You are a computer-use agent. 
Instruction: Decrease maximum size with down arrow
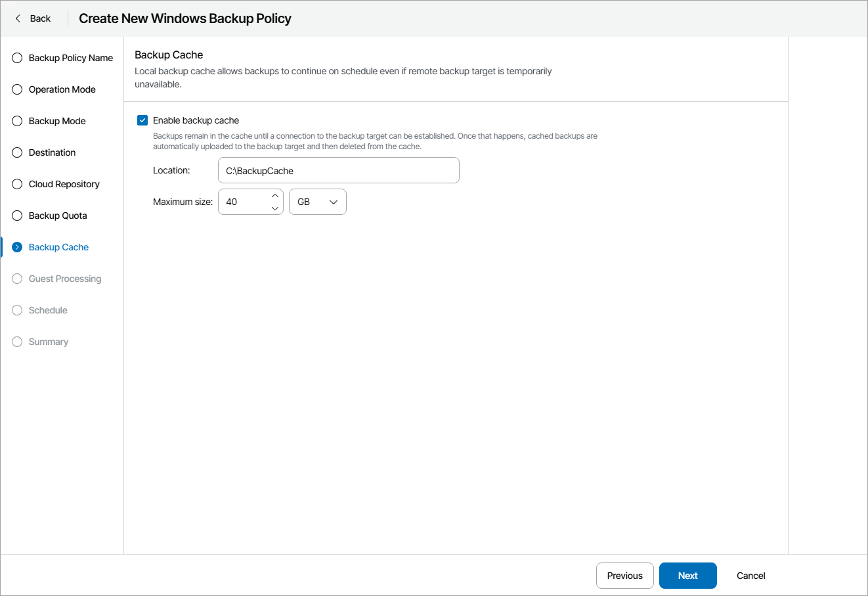[x=275, y=208]
